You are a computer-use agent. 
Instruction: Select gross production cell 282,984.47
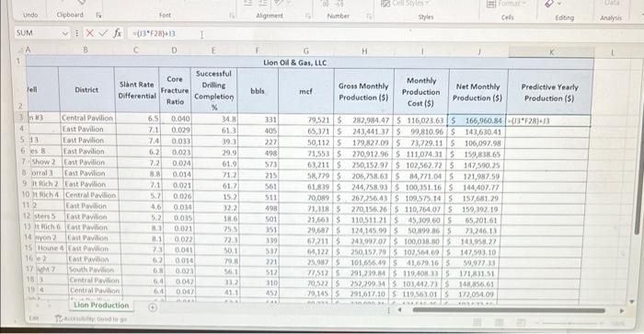pos(363,121)
